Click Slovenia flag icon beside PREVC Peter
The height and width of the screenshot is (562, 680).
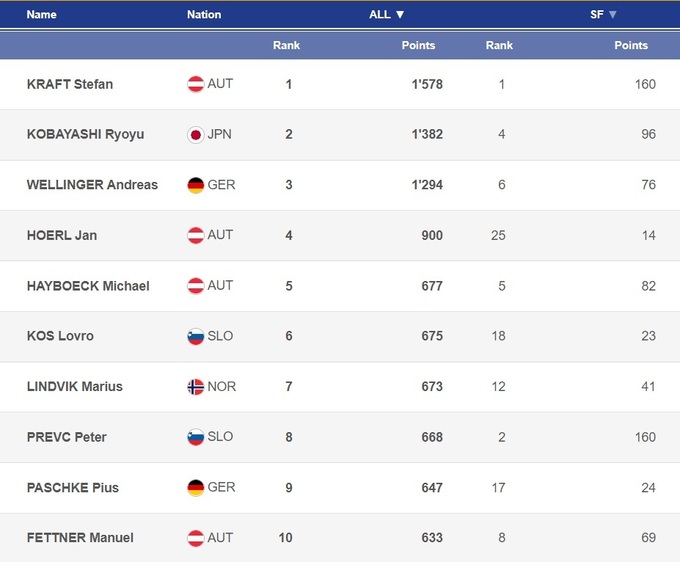196,437
